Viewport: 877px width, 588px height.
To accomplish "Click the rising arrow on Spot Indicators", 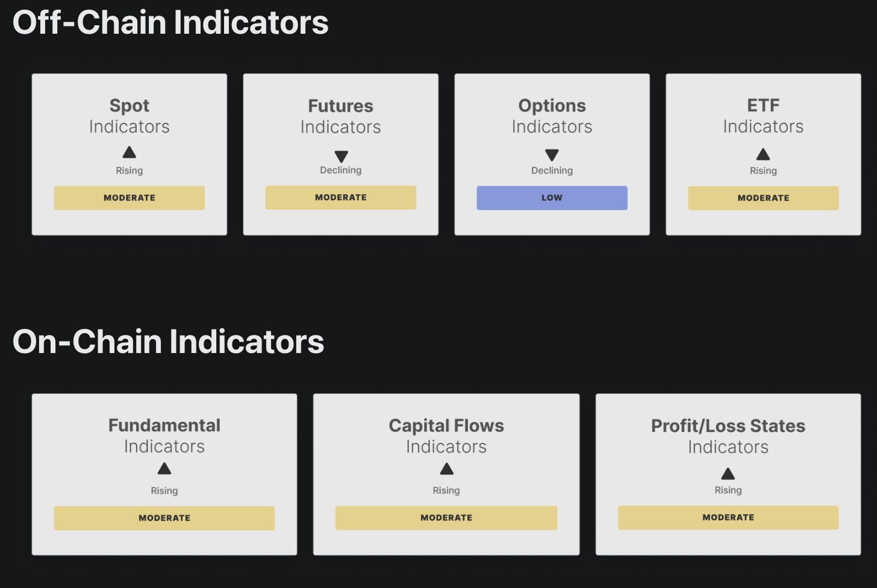I will [130, 152].
